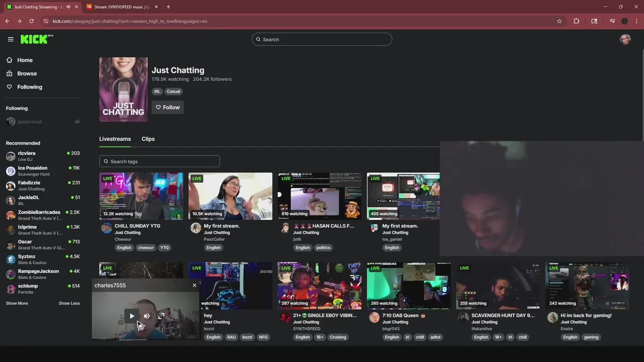The image size is (644, 362).
Task: Open jstlk channel avatar
Action: tap(285, 228)
